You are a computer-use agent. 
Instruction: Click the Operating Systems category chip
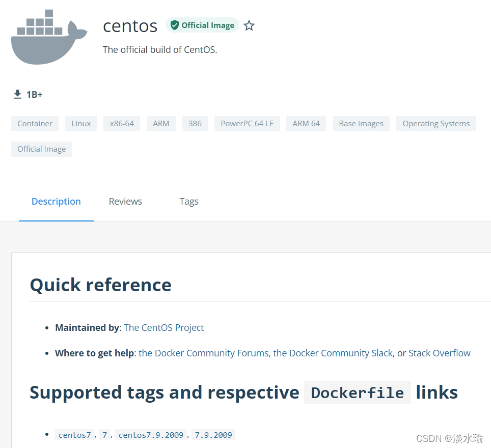(x=436, y=124)
